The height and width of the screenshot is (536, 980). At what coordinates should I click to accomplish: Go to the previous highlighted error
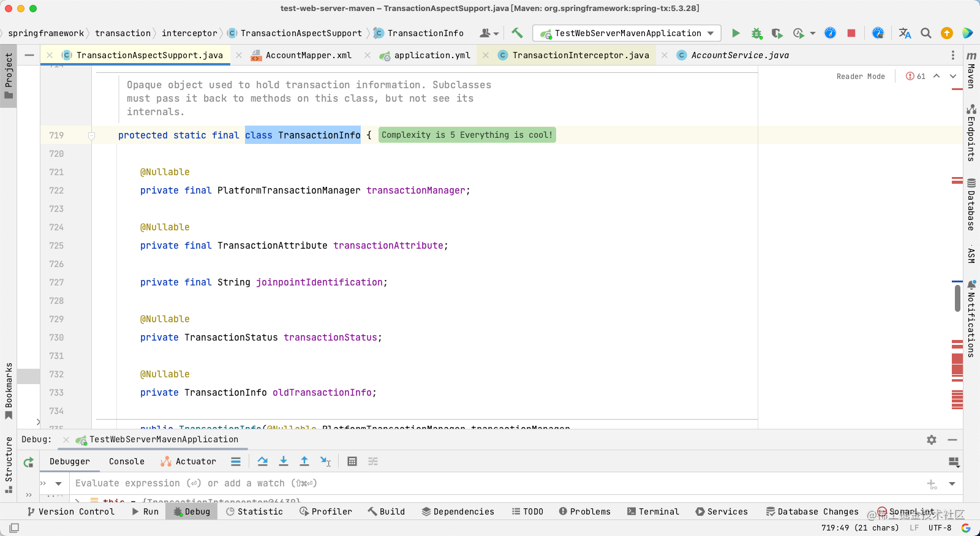937,77
